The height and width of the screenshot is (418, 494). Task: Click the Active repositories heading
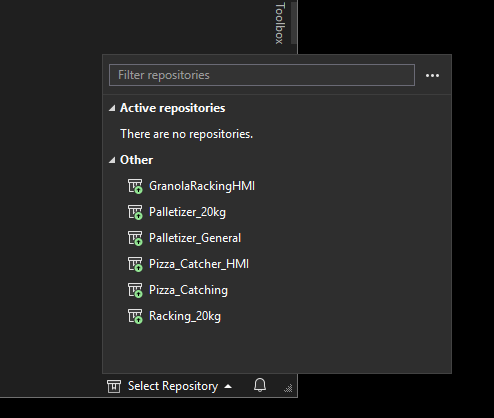tap(172, 108)
